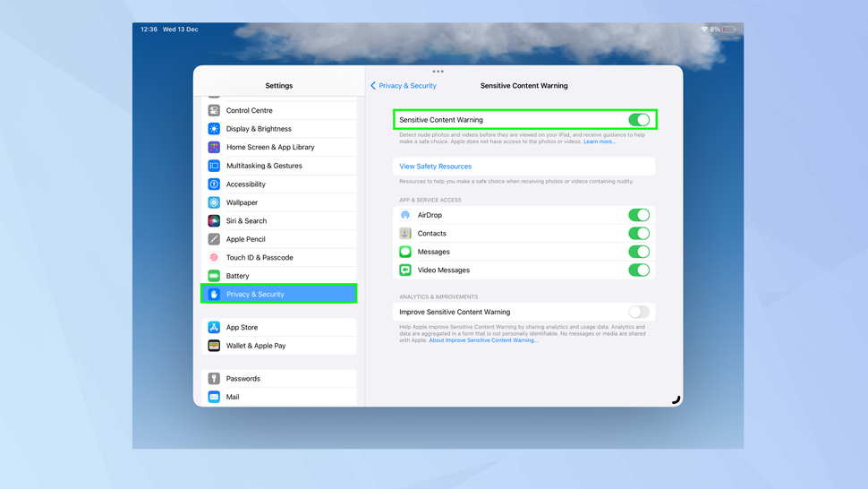Click the Display & Brightness sun icon
This screenshot has width=868, height=489.
(x=214, y=128)
